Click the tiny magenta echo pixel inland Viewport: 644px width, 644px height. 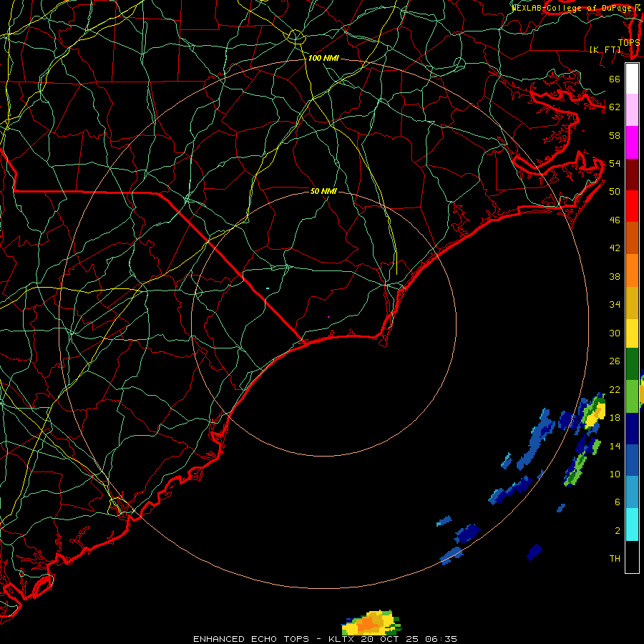pyautogui.click(x=328, y=317)
